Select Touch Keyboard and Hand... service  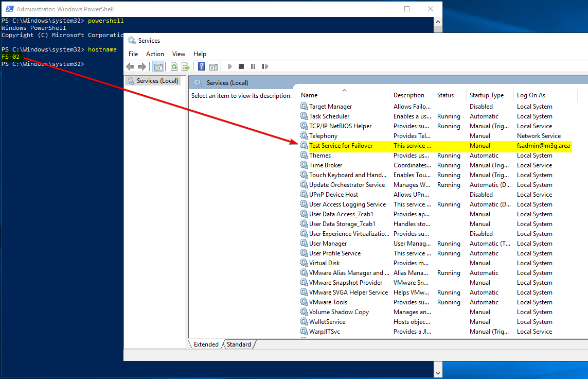click(x=347, y=175)
